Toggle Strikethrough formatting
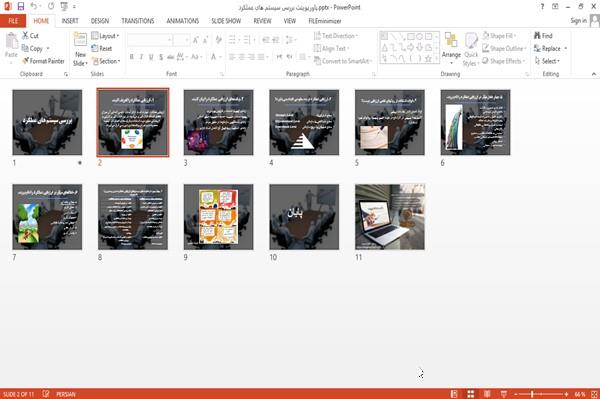Screen dimensions: 600x399 pos(170,57)
